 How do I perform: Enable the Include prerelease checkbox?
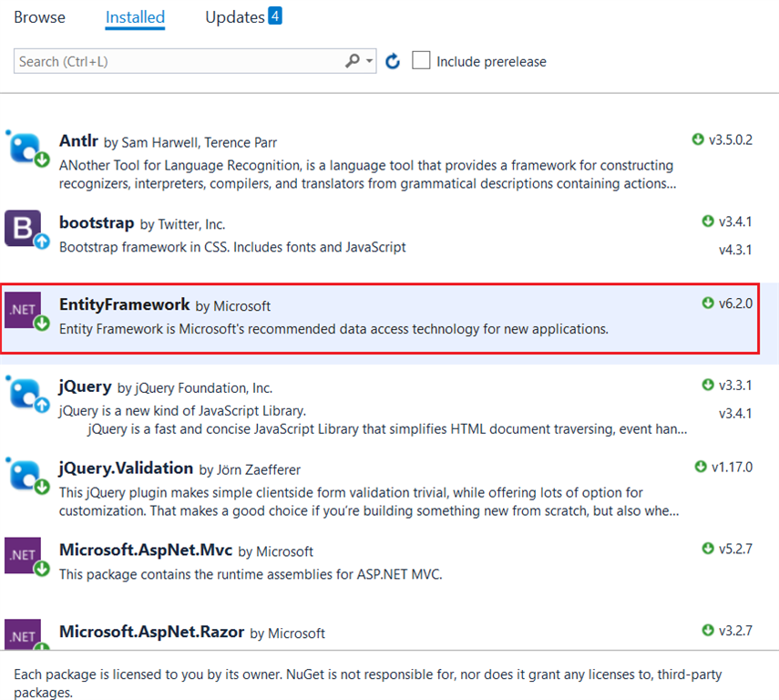[x=421, y=61]
